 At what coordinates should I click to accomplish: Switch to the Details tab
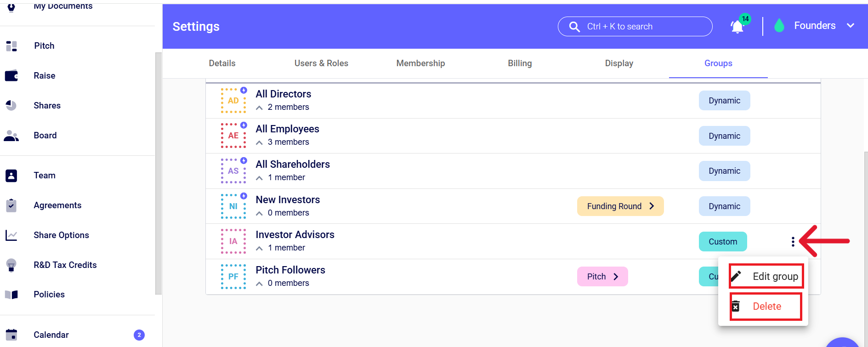pos(222,63)
